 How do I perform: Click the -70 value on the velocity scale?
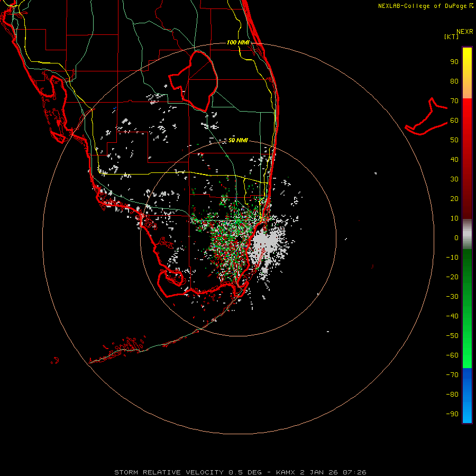click(452, 375)
